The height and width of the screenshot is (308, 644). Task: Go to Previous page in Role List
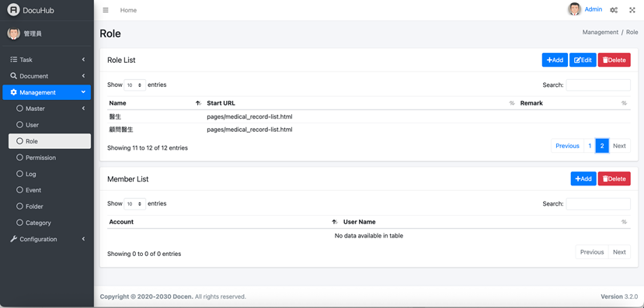(x=567, y=146)
